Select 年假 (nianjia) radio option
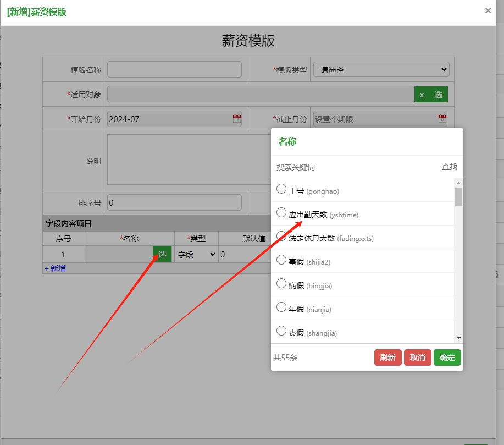The height and width of the screenshot is (445, 504). 281,307
